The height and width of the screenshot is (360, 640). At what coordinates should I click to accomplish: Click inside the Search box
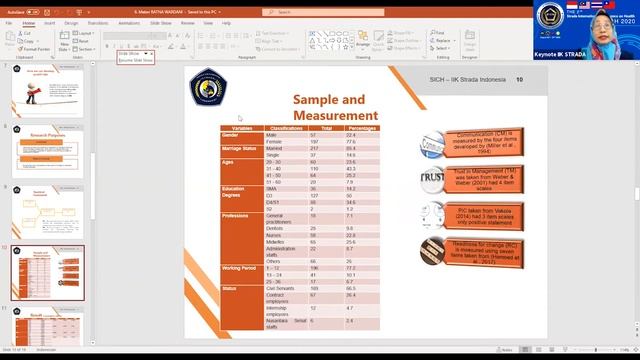pyautogui.click(x=323, y=12)
